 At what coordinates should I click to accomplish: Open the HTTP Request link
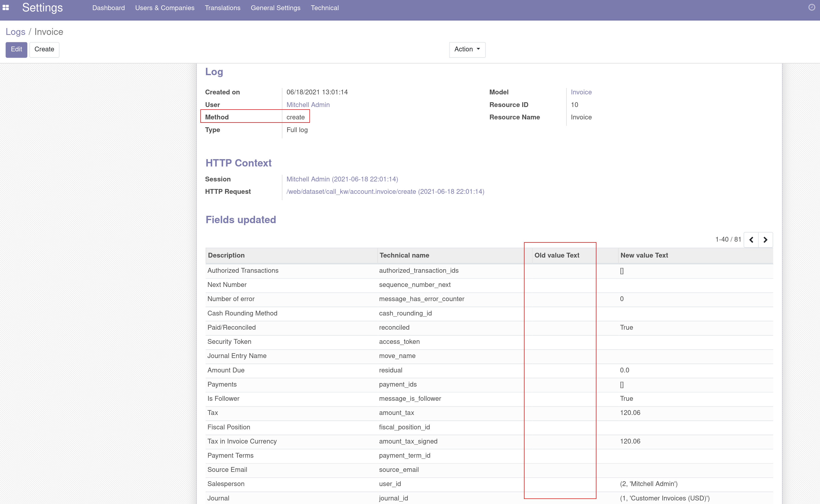tap(385, 192)
